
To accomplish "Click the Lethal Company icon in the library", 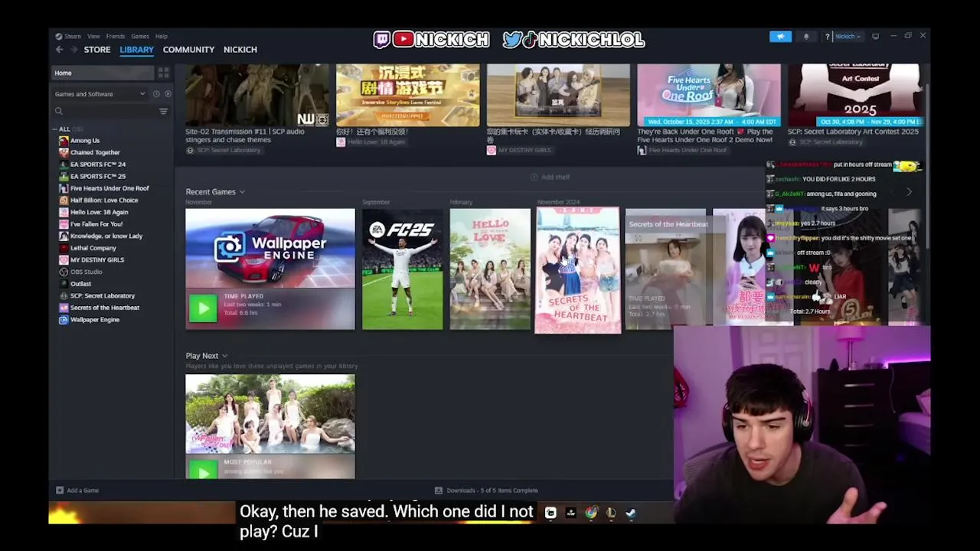I will (x=64, y=248).
